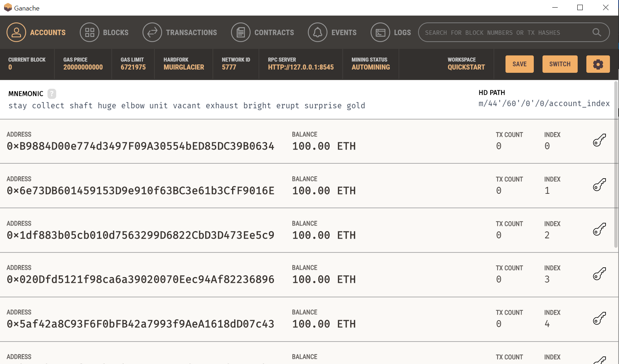Open settings via the gear icon
Viewport: 619px width, 364px height.
click(598, 64)
